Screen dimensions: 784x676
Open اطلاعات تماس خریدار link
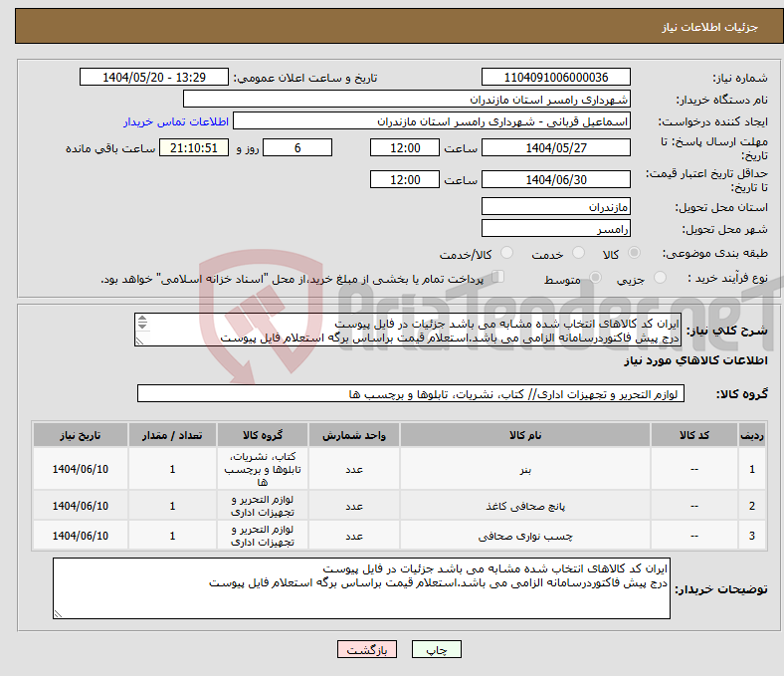coord(176,121)
